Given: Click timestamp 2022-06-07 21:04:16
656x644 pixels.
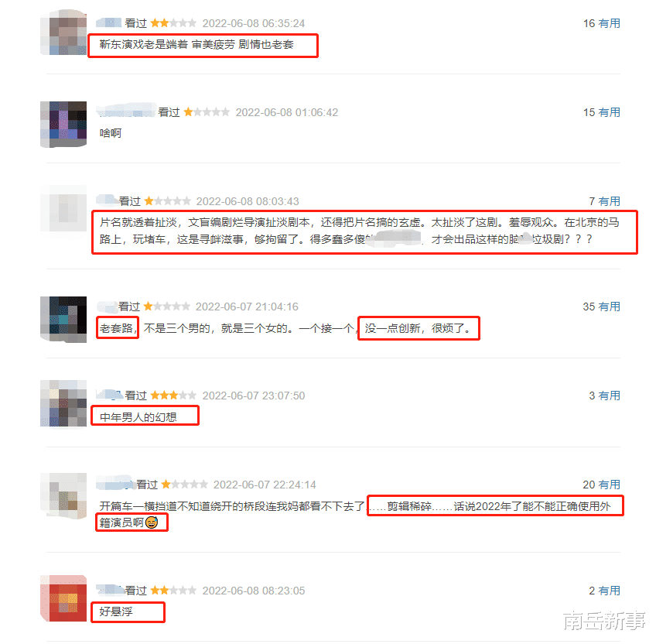Looking at the screenshot, I should pos(247,307).
